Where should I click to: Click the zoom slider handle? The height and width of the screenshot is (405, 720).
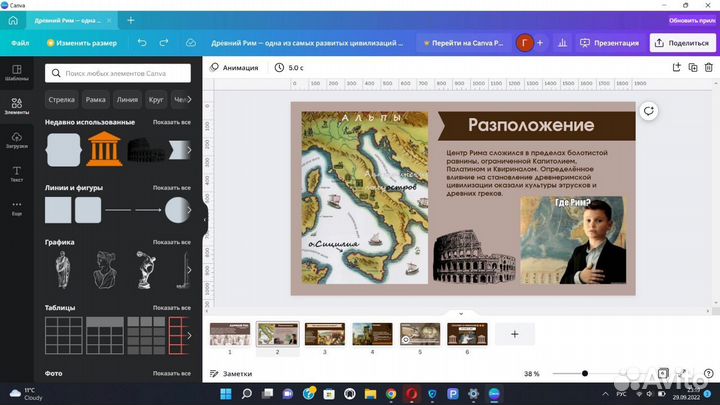click(x=585, y=374)
